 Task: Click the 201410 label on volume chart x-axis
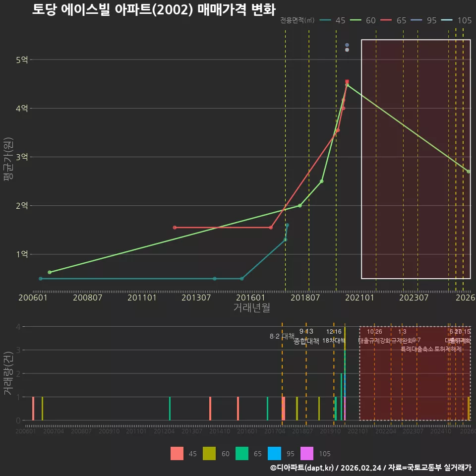click(x=220, y=431)
